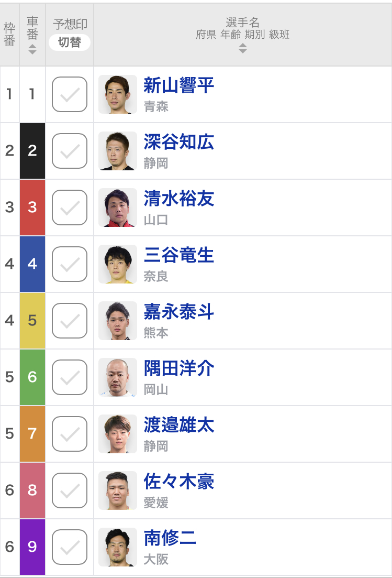
Task: Open 三谷竜生 rider photo
Action: click(x=118, y=264)
